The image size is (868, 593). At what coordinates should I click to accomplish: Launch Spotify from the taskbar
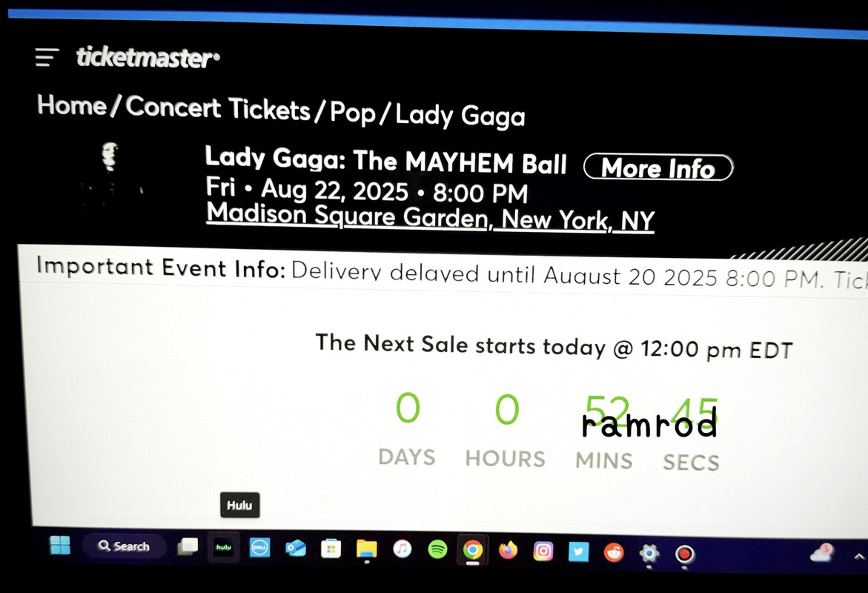click(437, 550)
